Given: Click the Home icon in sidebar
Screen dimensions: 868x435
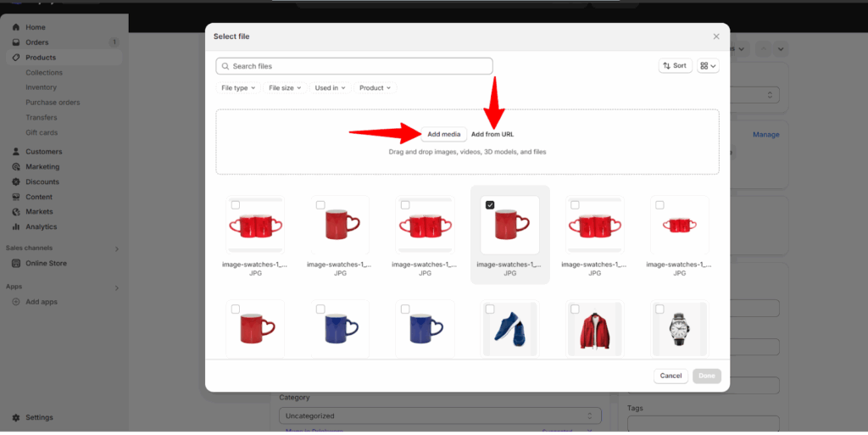Looking at the screenshot, I should coord(16,27).
